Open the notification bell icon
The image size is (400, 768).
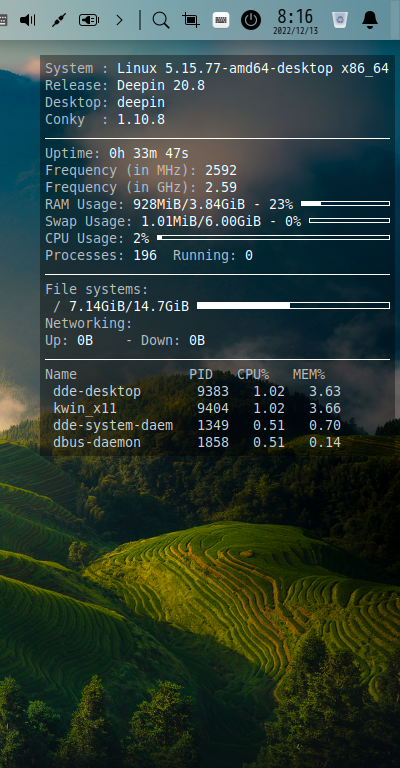370,20
